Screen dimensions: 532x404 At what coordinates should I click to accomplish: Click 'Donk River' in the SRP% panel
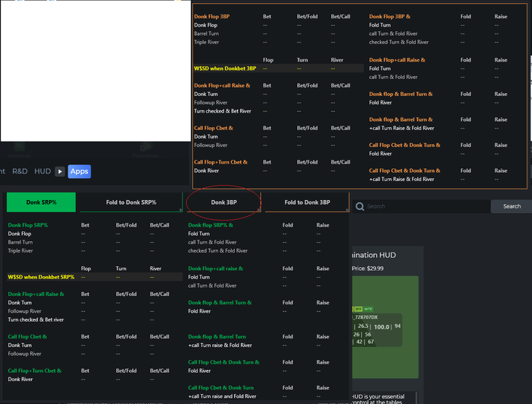point(21,379)
